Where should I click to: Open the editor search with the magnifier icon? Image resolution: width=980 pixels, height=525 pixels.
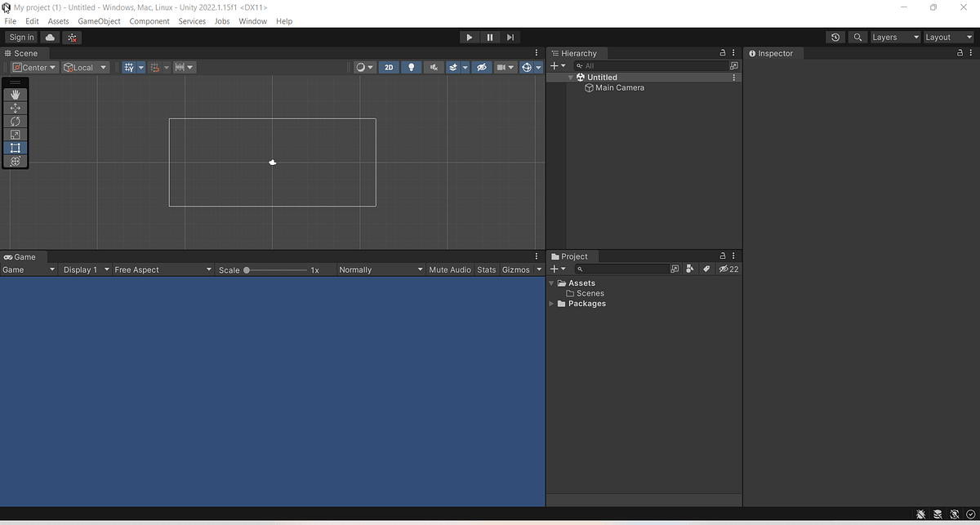coord(857,37)
